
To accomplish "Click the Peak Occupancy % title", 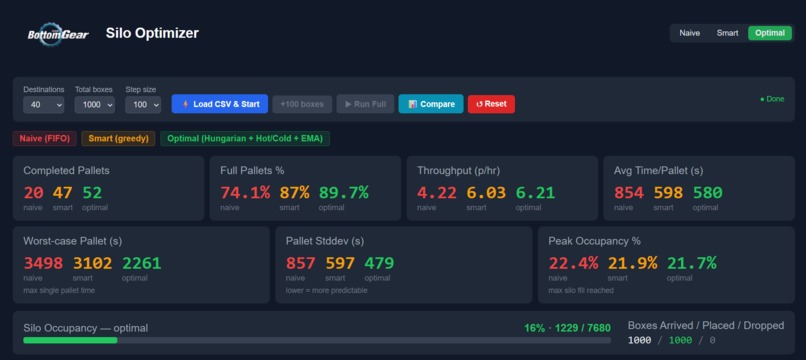I will [x=594, y=241].
